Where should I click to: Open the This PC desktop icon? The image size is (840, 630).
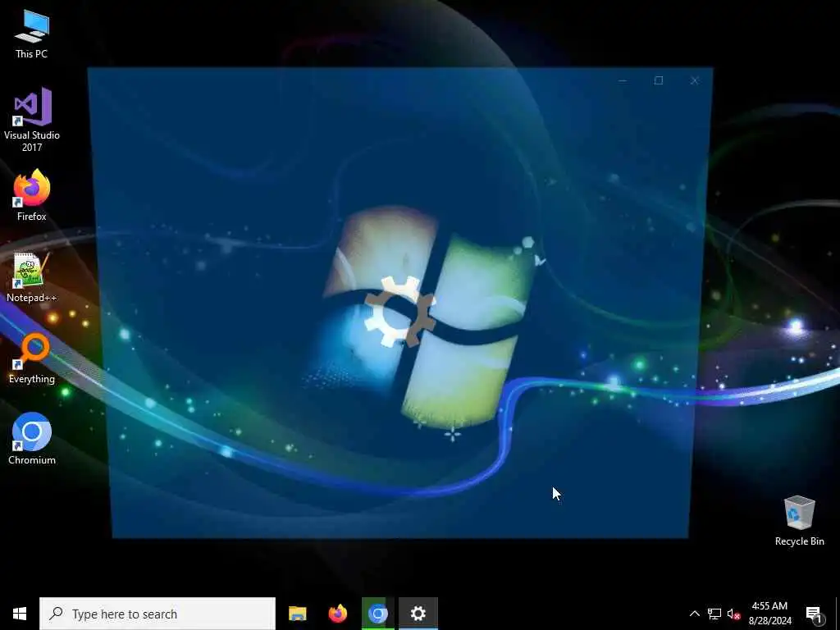point(32,34)
